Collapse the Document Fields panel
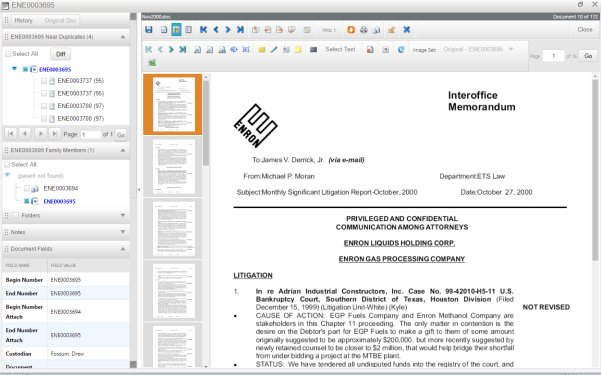 tap(123, 249)
